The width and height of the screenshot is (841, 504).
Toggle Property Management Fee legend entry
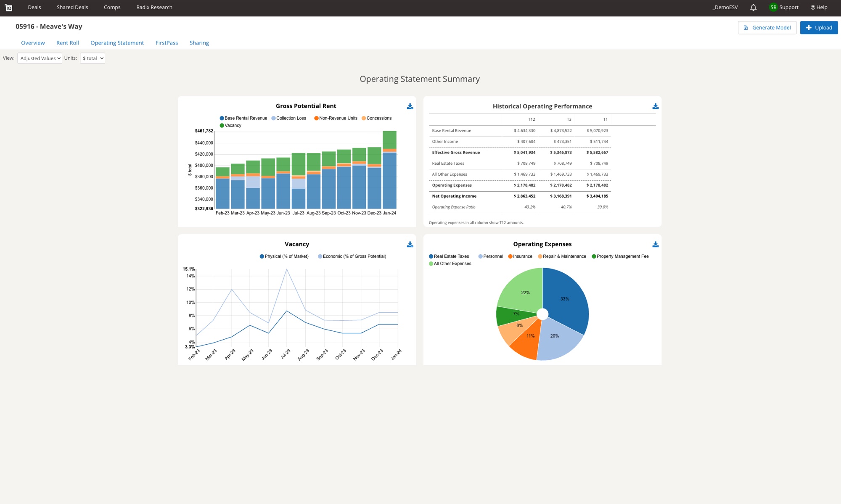[x=620, y=256]
